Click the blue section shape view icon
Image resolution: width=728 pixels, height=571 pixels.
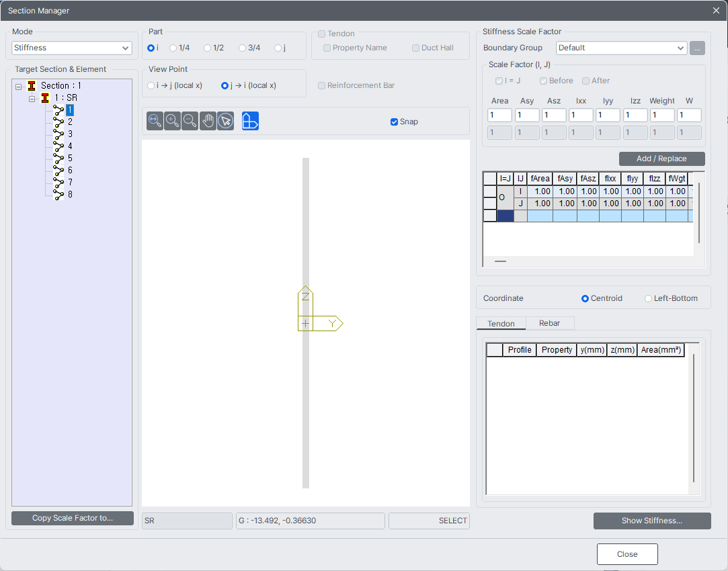[x=250, y=121]
